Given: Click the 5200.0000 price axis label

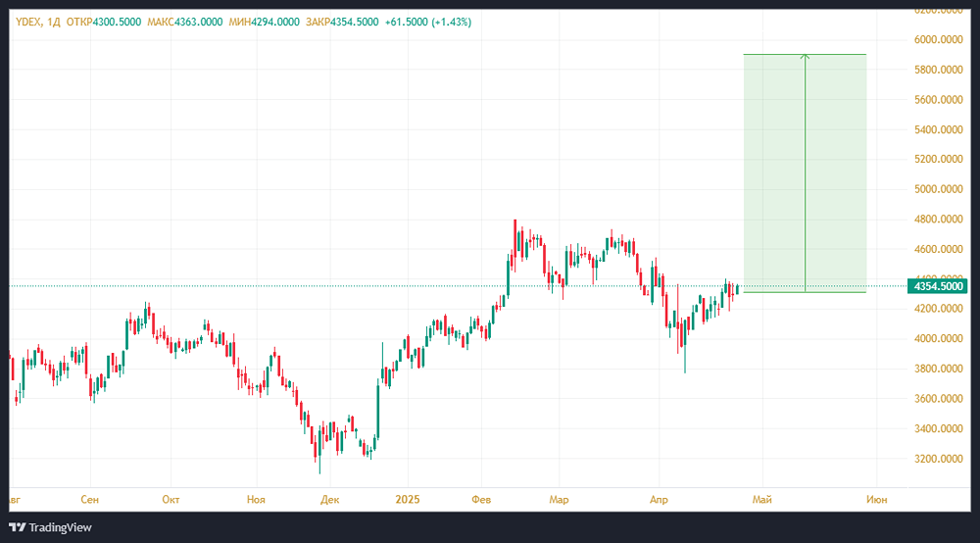Looking at the screenshot, I should 938,159.
